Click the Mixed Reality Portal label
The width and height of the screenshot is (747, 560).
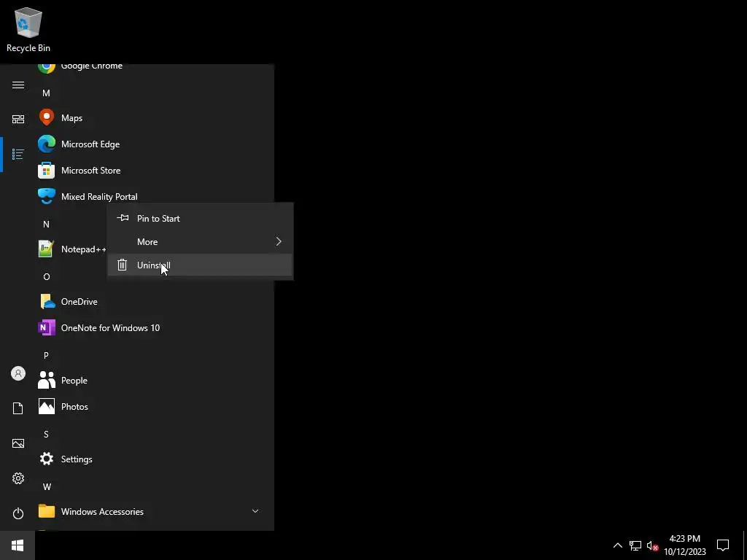pyautogui.click(x=99, y=196)
